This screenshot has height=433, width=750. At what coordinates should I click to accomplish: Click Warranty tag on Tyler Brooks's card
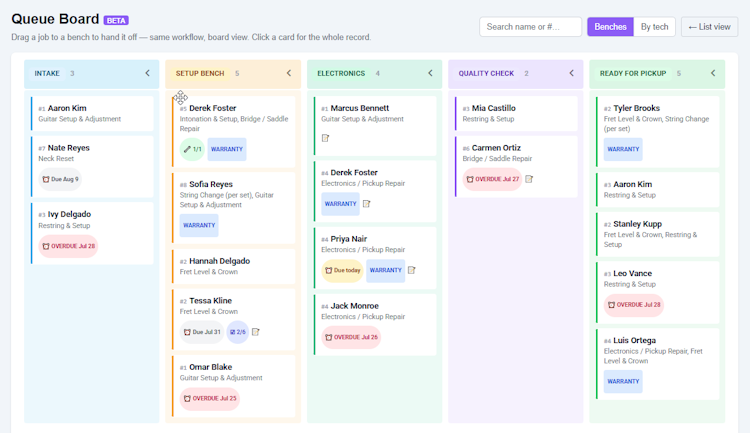623,149
